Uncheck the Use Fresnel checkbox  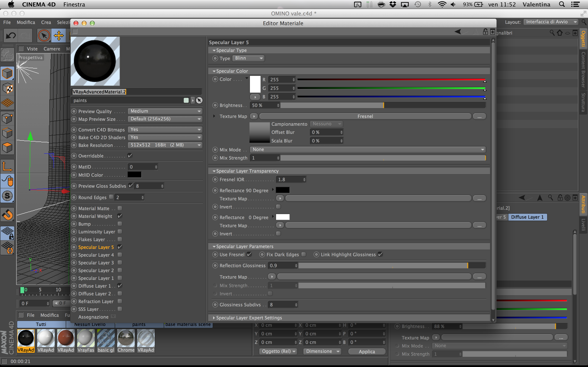click(249, 254)
